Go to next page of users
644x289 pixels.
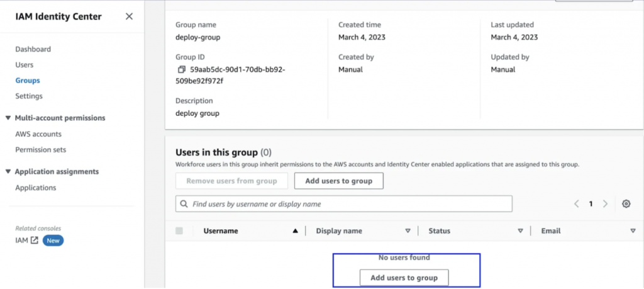click(605, 204)
